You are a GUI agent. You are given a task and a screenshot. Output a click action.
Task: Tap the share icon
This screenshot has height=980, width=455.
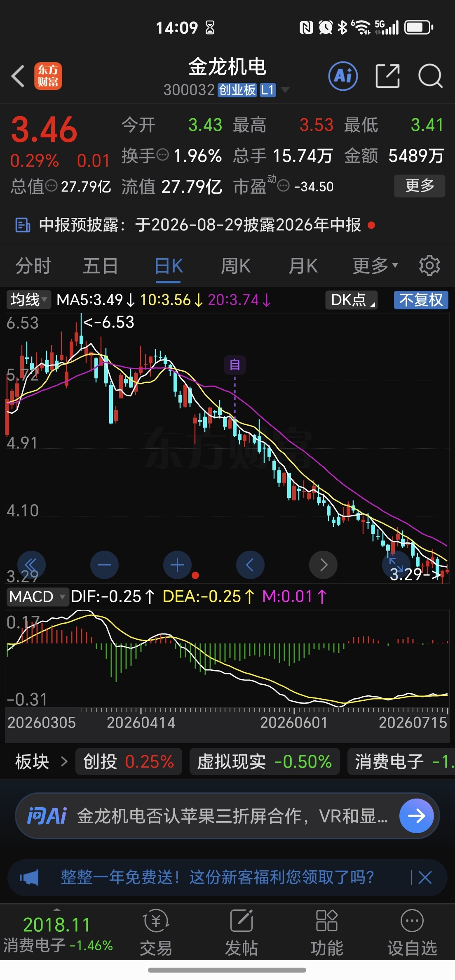(x=388, y=76)
